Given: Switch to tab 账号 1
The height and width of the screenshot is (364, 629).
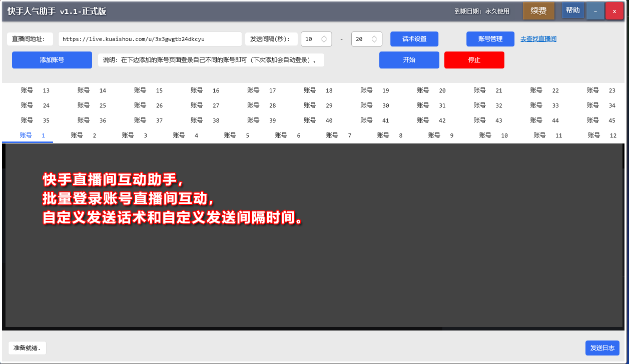Looking at the screenshot, I should pyautogui.click(x=28, y=135).
